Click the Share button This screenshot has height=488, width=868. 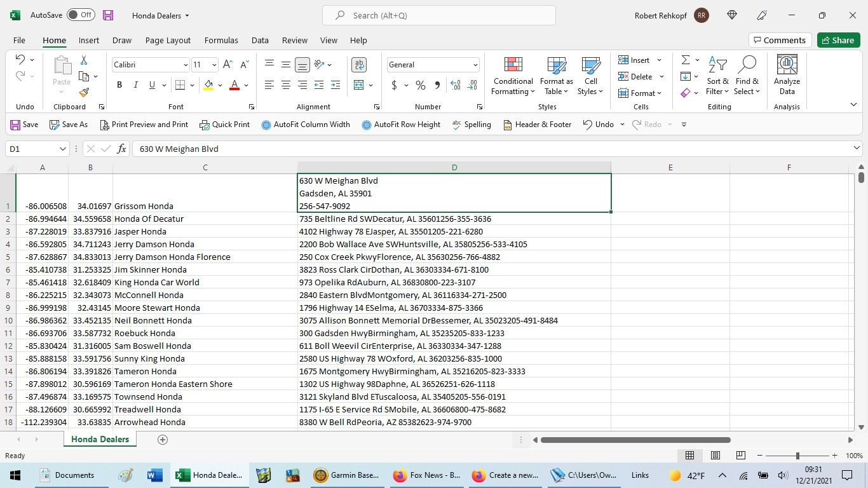coord(838,40)
